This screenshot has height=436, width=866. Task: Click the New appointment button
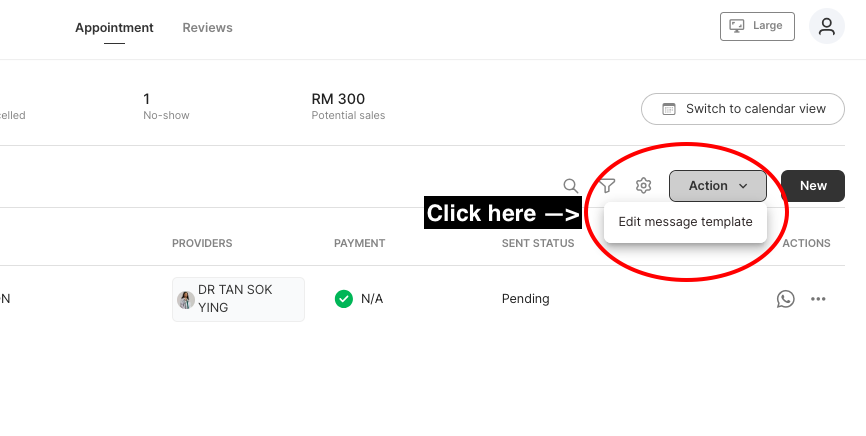813,186
